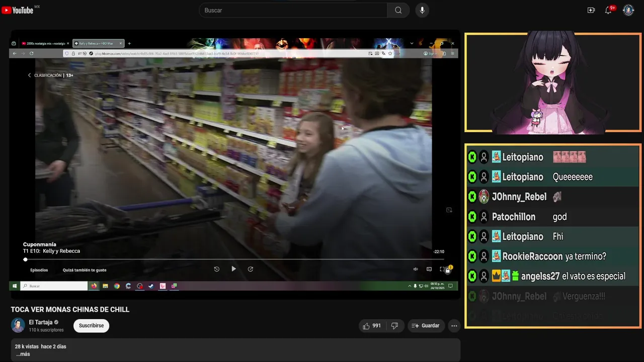Bookmark the page with the star
The image size is (644, 362).
pyautogui.click(x=390, y=53)
